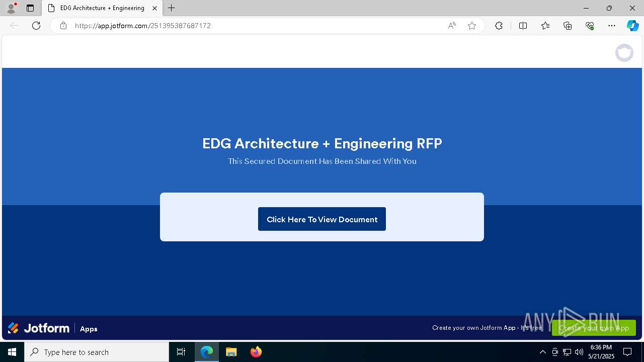Open the volume control speaker icon
The image size is (644, 362).
click(579, 352)
